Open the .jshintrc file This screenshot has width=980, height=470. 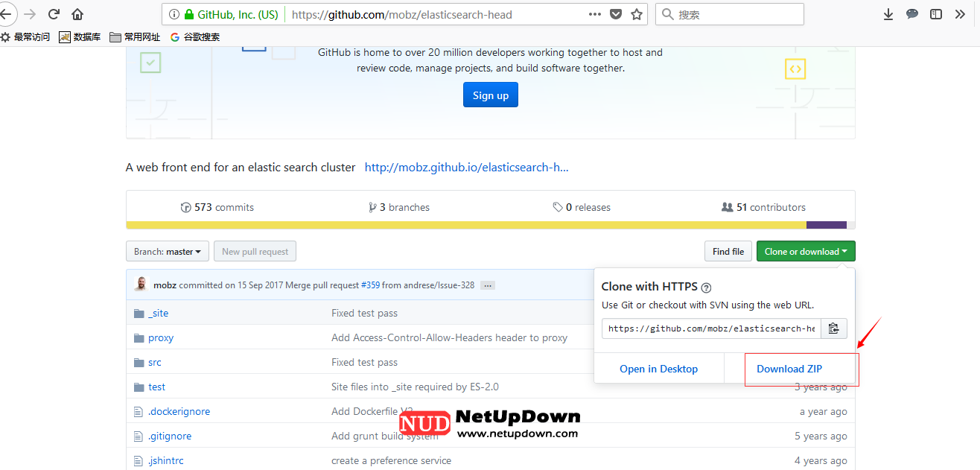(165, 461)
